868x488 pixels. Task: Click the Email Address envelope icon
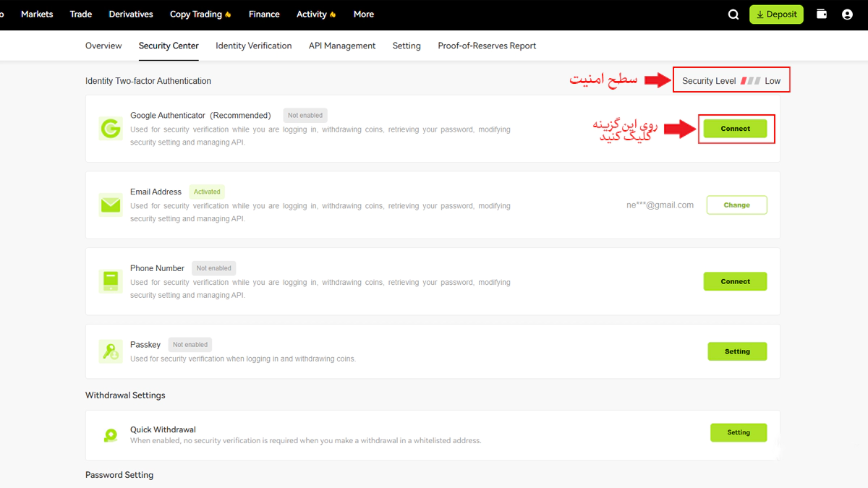111,205
